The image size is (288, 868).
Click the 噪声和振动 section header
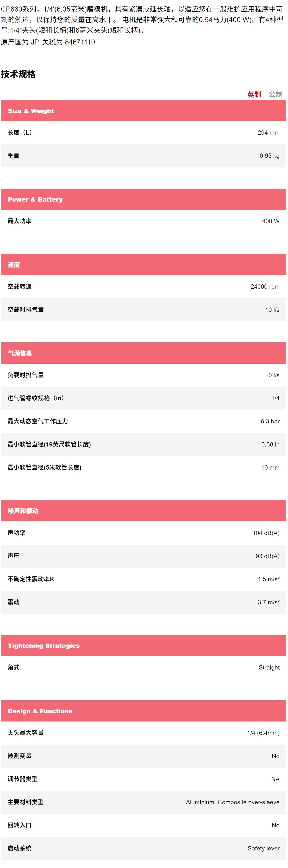pyautogui.click(x=144, y=511)
